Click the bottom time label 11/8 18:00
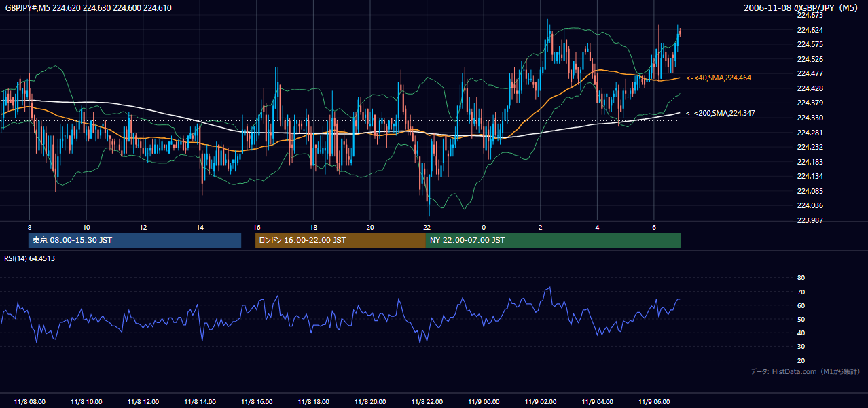 313,402
